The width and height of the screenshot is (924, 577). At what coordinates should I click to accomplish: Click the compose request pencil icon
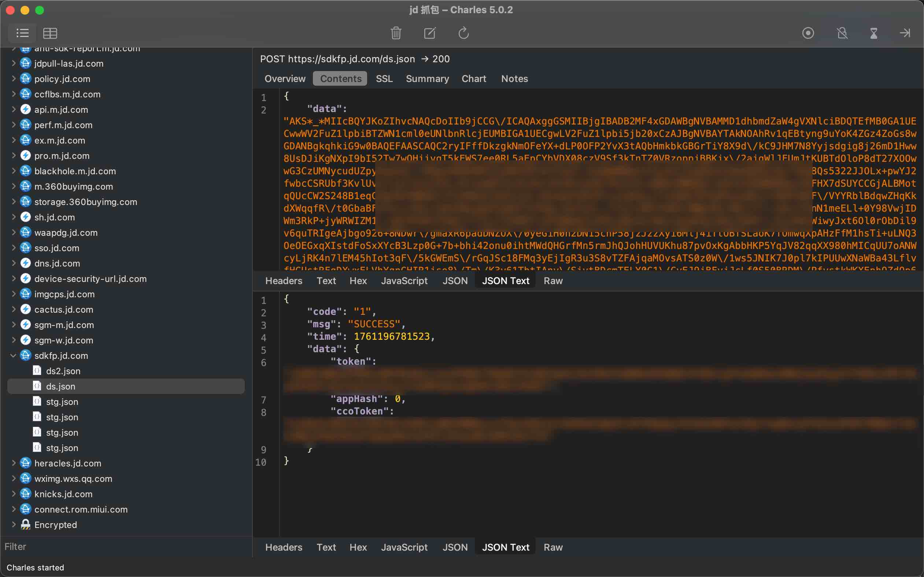click(x=430, y=33)
